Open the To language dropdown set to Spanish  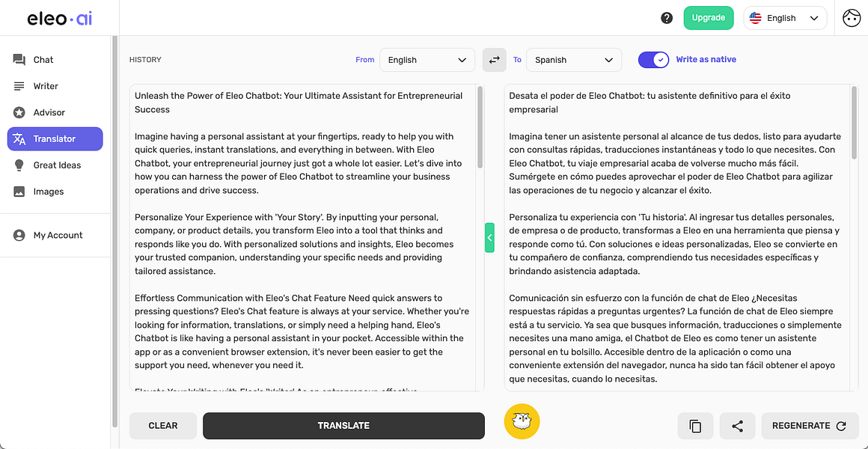574,59
